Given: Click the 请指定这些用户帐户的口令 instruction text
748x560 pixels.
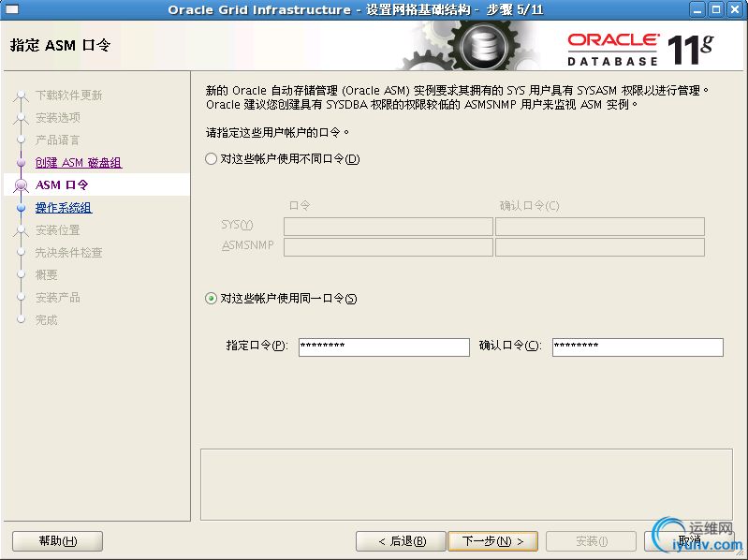Looking at the screenshot, I should [x=277, y=132].
